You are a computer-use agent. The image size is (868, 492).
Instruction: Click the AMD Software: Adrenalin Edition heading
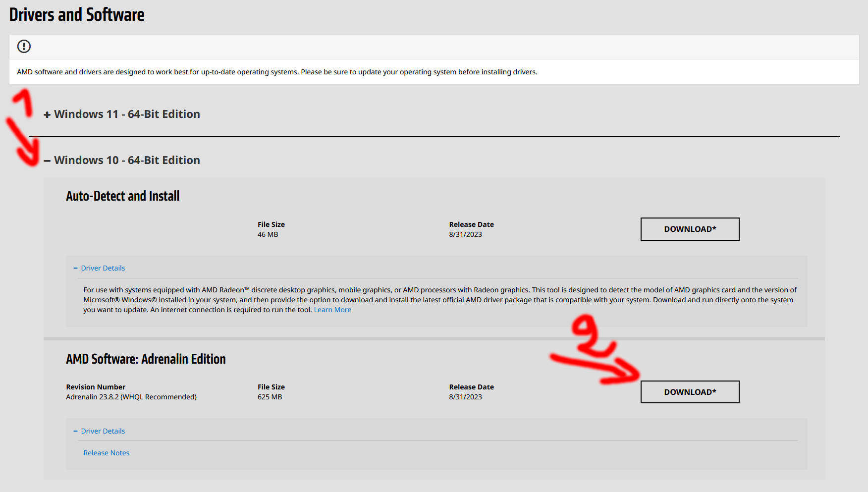(146, 359)
